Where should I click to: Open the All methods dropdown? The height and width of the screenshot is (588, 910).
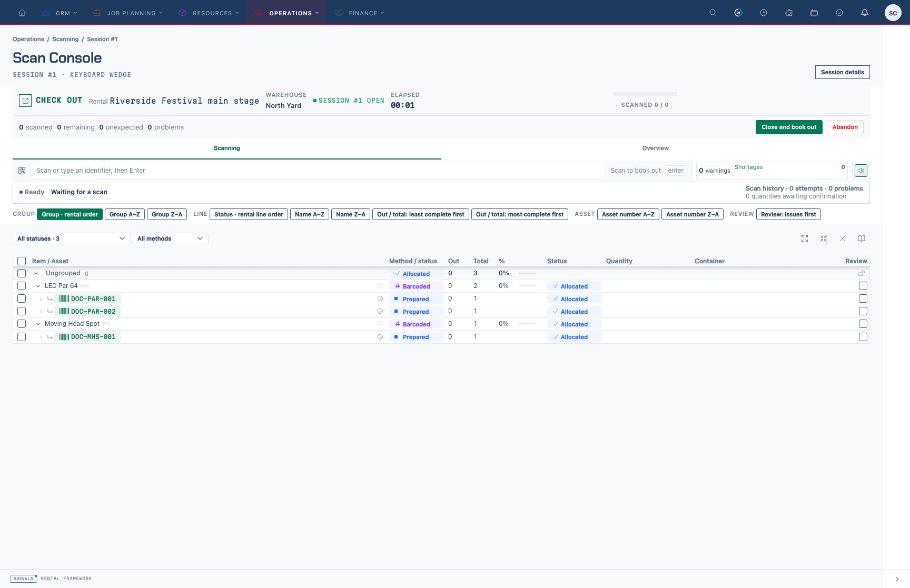pos(171,238)
